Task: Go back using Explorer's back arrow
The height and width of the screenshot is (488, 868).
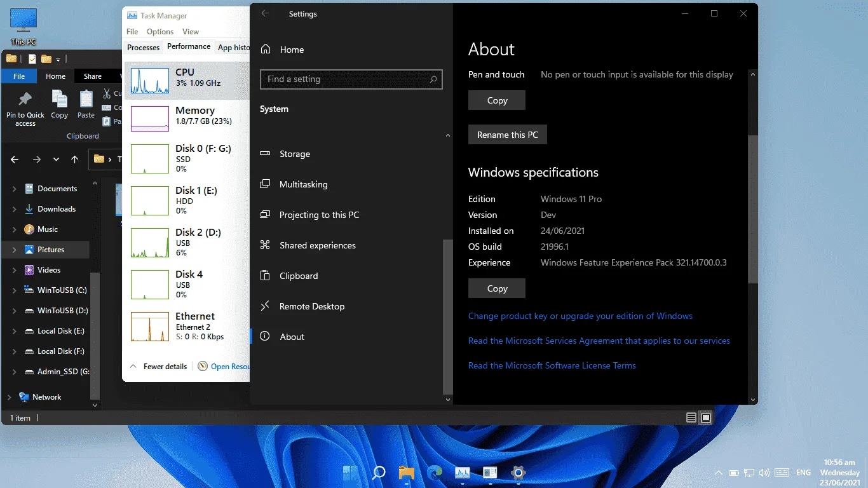Action: click(x=15, y=159)
